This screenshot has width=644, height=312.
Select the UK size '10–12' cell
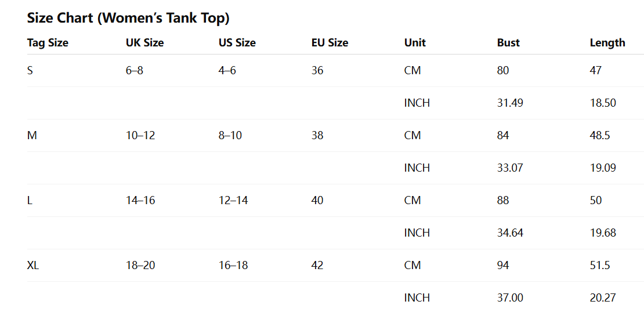tap(140, 135)
